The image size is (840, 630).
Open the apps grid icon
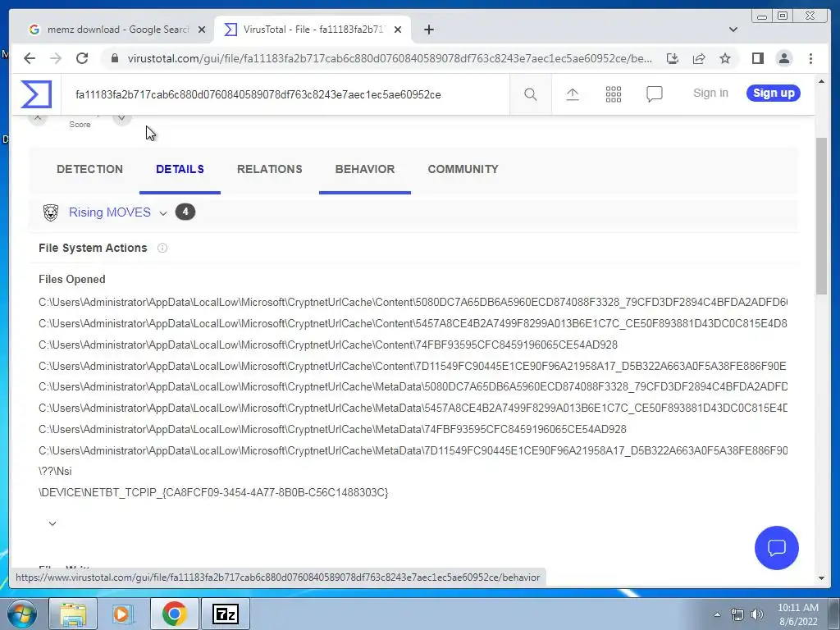614,94
